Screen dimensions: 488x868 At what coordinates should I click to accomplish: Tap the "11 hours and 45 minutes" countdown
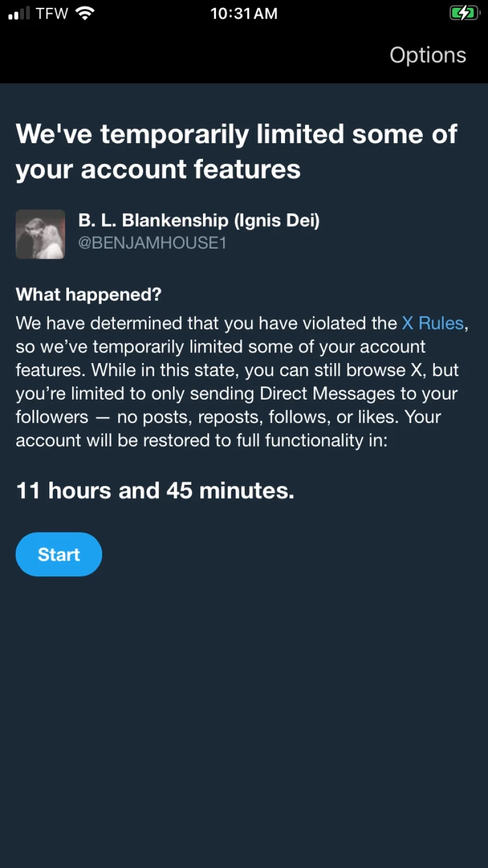155,490
